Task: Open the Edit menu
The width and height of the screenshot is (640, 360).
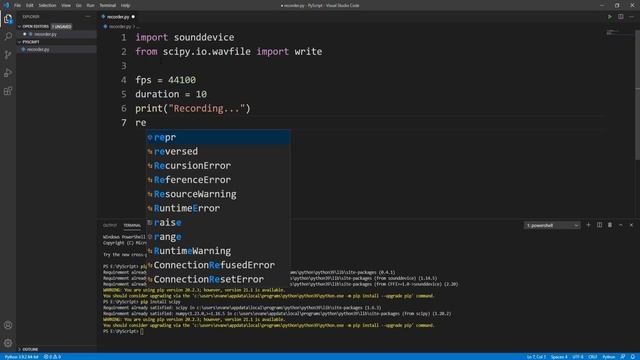Action: tap(29, 5)
